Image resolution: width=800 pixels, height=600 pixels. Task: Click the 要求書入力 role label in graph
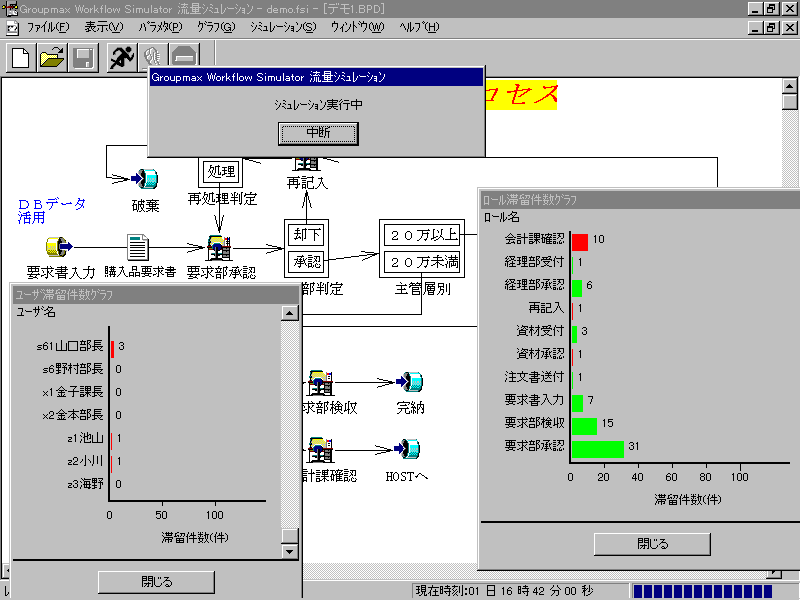534,399
